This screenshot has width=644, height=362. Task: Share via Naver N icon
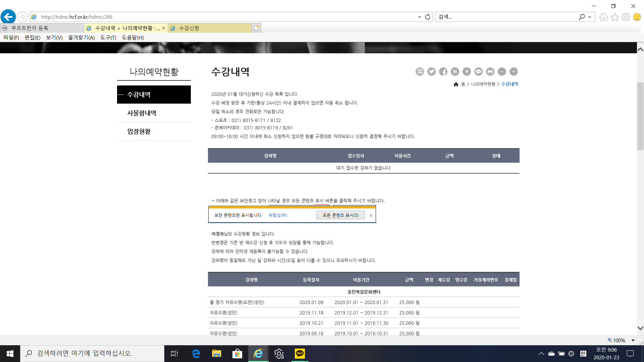click(x=455, y=71)
